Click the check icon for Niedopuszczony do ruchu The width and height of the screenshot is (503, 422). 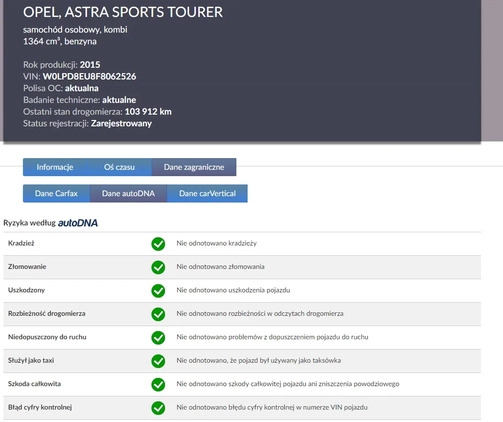pyautogui.click(x=158, y=337)
